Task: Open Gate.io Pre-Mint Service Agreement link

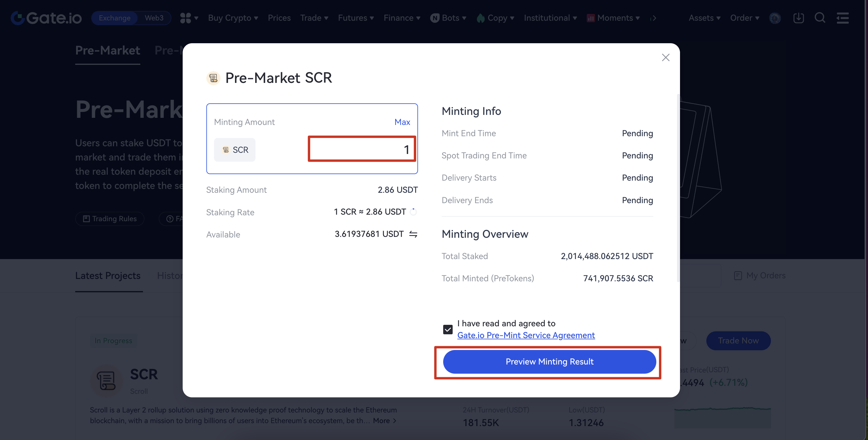Action: (x=526, y=335)
